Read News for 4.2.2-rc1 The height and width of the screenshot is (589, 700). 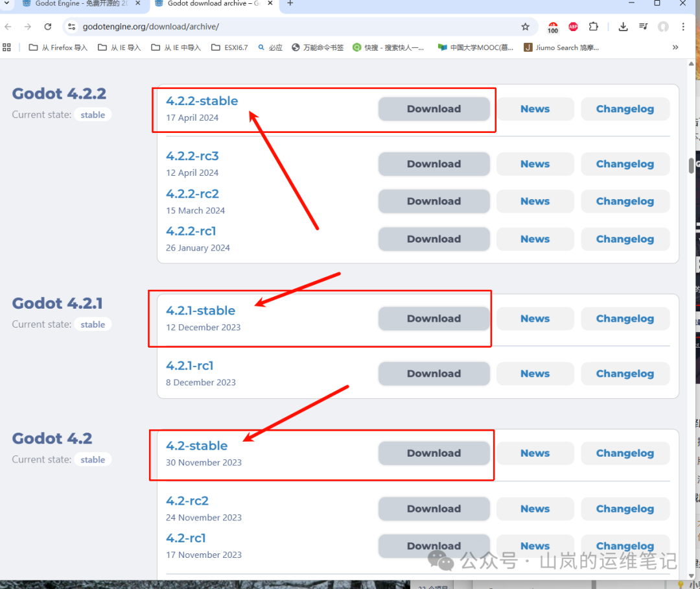(535, 239)
